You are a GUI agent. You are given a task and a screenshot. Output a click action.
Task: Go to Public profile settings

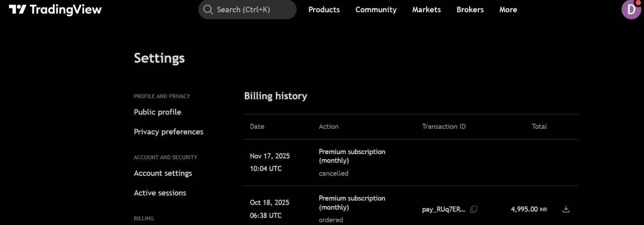(157, 112)
